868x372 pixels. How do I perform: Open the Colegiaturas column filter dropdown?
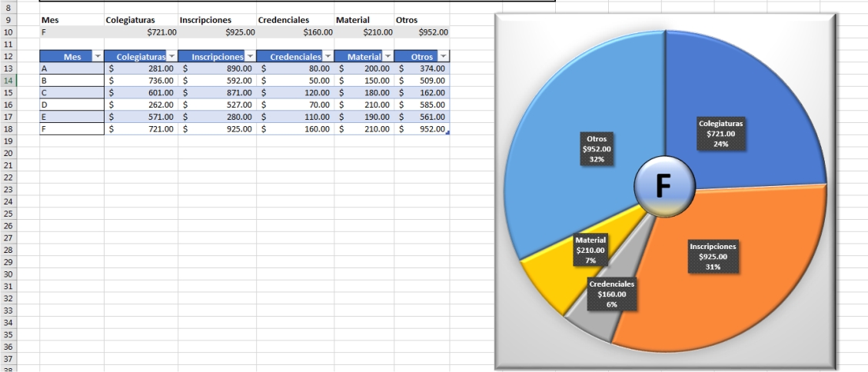[171, 56]
